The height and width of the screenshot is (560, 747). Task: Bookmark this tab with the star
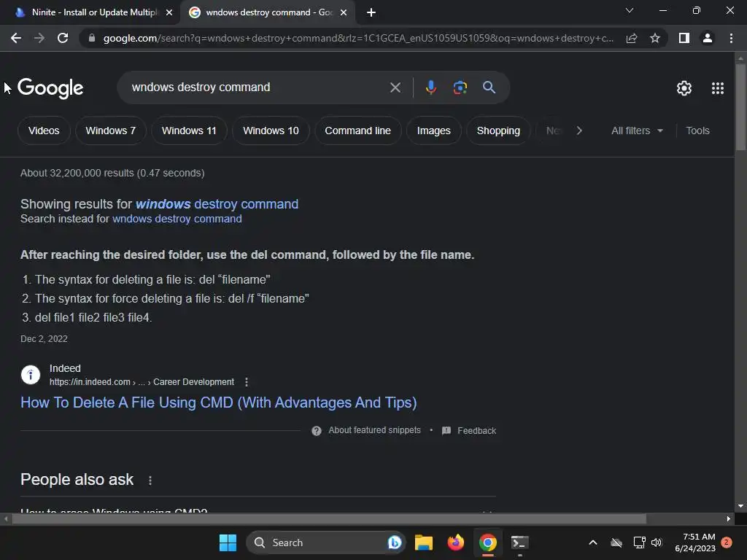655,38
